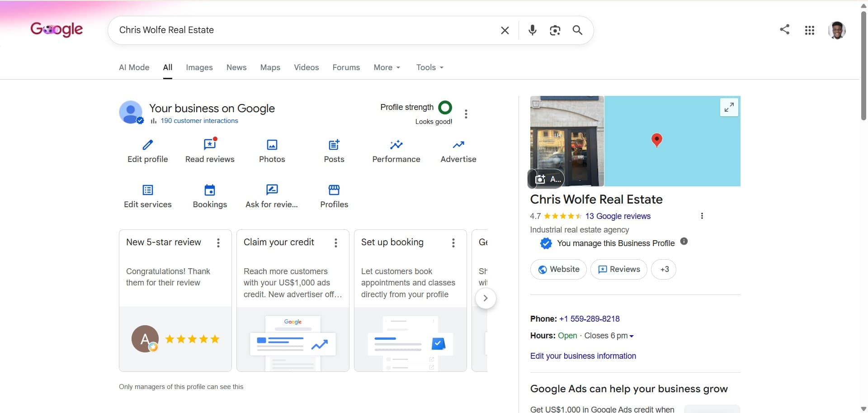868x413 pixels.
Task: Open the Claim your credit card
Action: click(293, 301)
